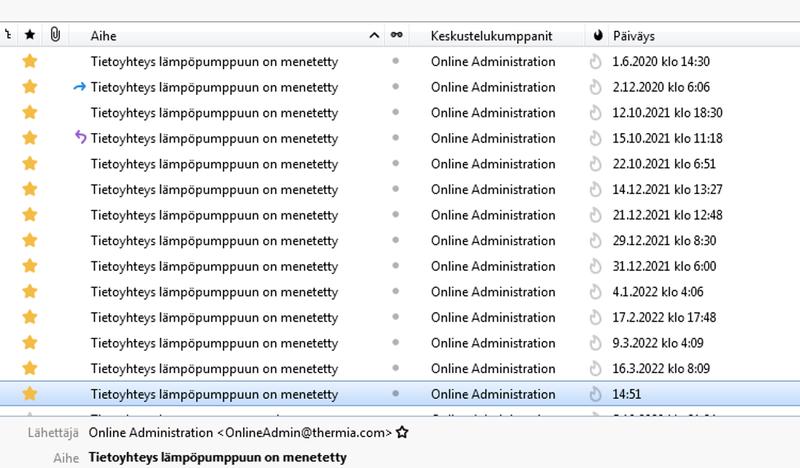Click the junk flame column header
The image size is (800, 468).
pyautogui.click(x=597, y=35)
